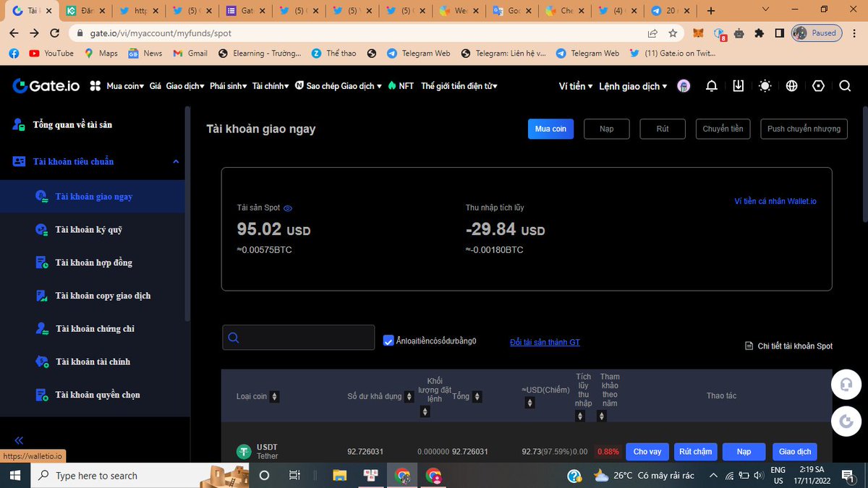Open Giá menu item
This screenshot has height=488, width=868.
click(x=156, y=86)
